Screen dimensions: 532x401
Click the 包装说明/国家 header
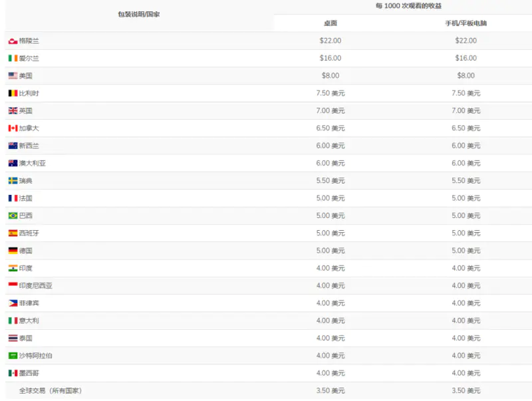138,14
